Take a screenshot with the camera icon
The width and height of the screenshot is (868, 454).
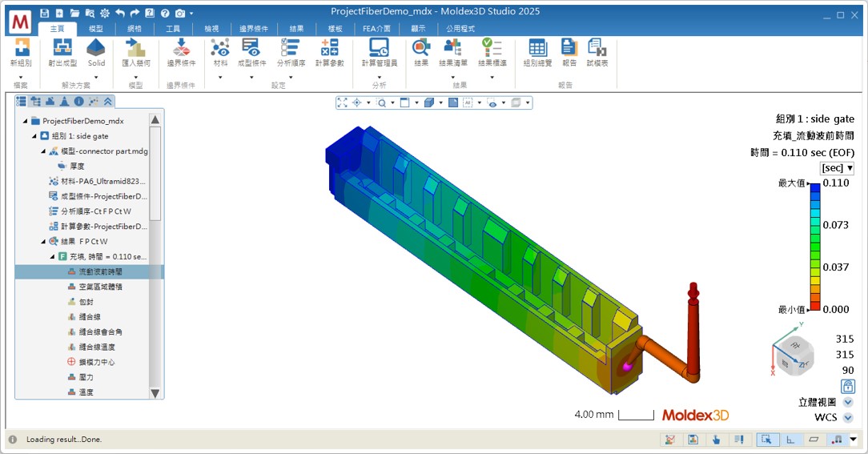180,13
